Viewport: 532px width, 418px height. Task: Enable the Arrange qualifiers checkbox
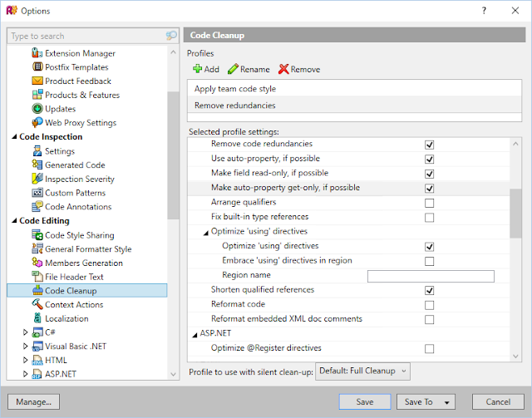[x=429, y=203]
